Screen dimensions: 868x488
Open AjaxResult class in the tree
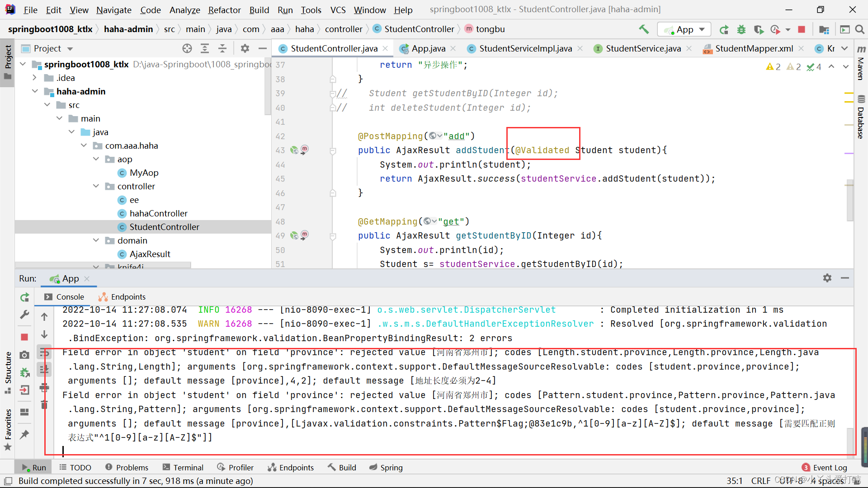coord(150,254)
